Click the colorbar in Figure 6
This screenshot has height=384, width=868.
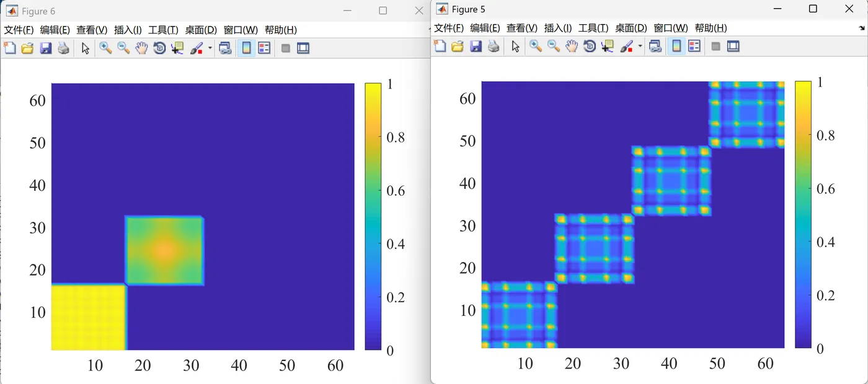pyautogui.click(x=373, y=216)
